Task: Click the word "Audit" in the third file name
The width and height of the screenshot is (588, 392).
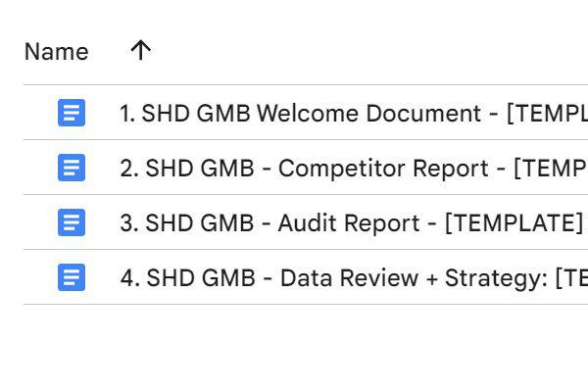Action: [x=308, y=223]
